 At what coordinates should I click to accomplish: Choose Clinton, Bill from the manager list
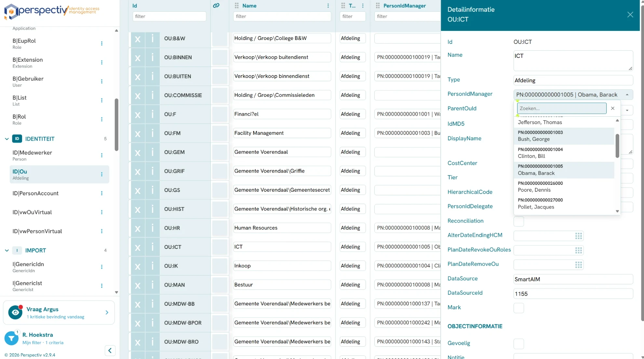[564, 153]
